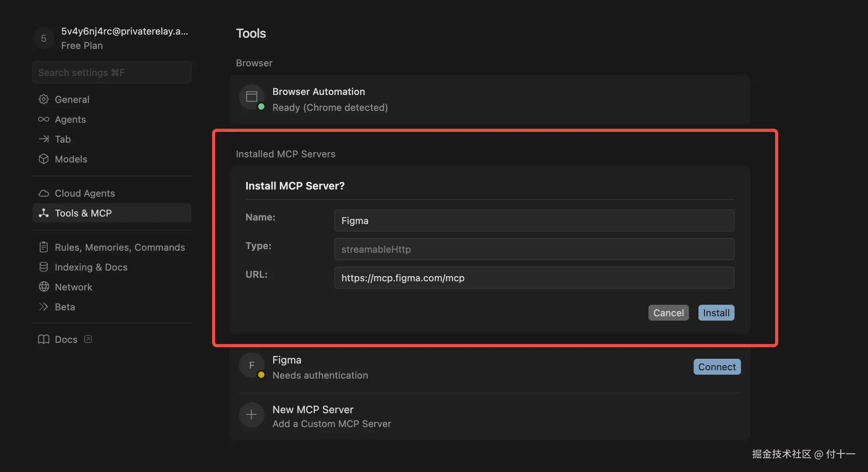Click the General gear icon
This screenshot has width=868, height=472.
coord(44,99)
